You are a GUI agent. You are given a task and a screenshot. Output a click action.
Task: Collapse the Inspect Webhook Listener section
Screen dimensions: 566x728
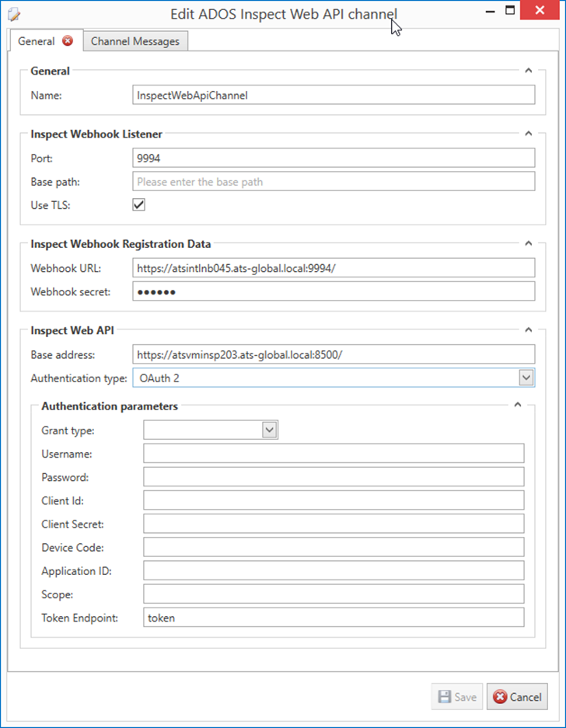(529, 134)
